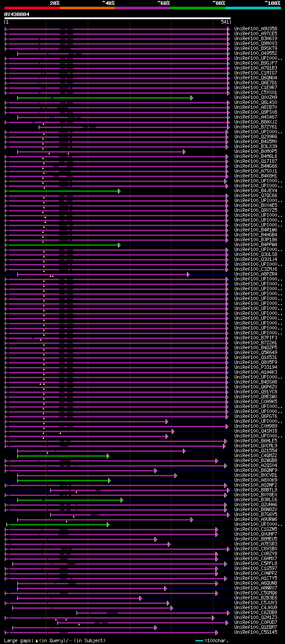The image size is (285, 644).
Task: Select the UniRef100_B3P186 label
Action: point(256,239)
